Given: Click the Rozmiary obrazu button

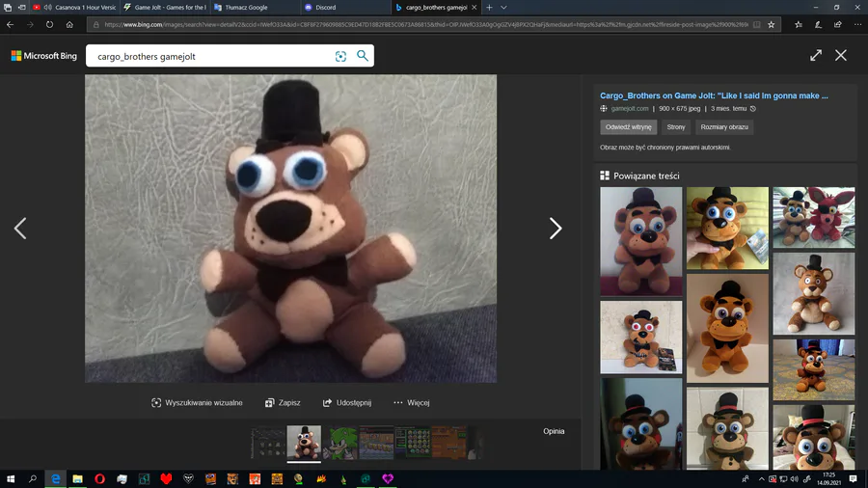Looking at the screenshot, I should 724,127.
